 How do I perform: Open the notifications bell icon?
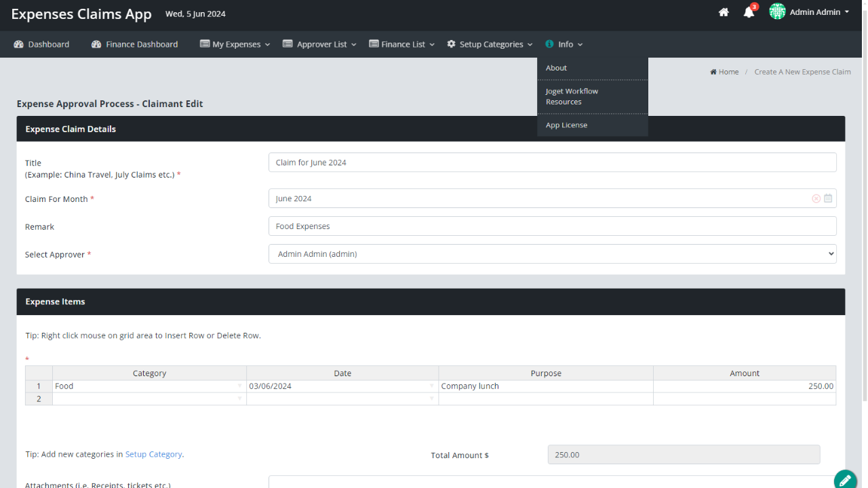click(749, 12)
